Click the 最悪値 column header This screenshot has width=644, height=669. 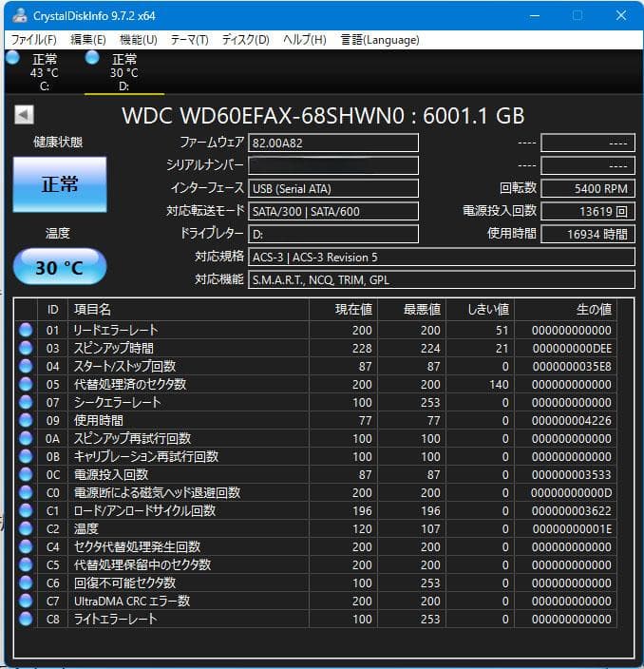pyautogui.click(x=411, y=310)
